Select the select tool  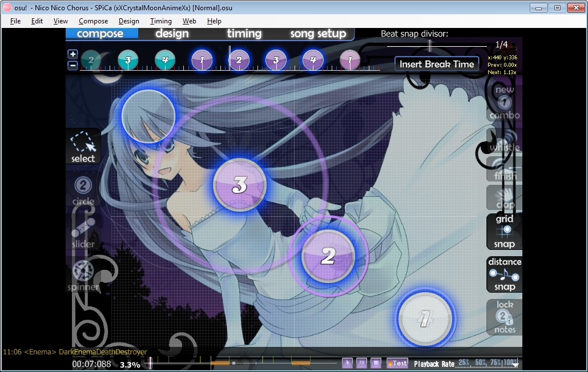pos(83,147)
